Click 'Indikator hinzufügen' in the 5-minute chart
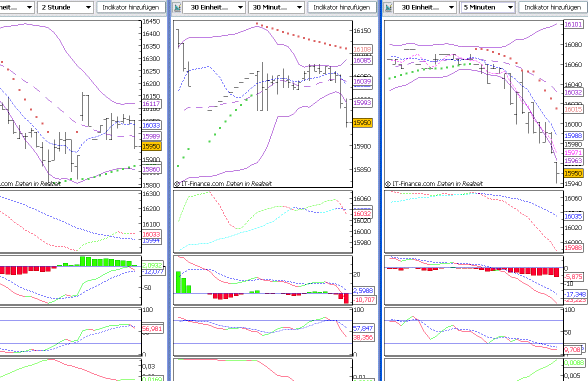This screenshot has height=381, width=588. coord(552,7)
